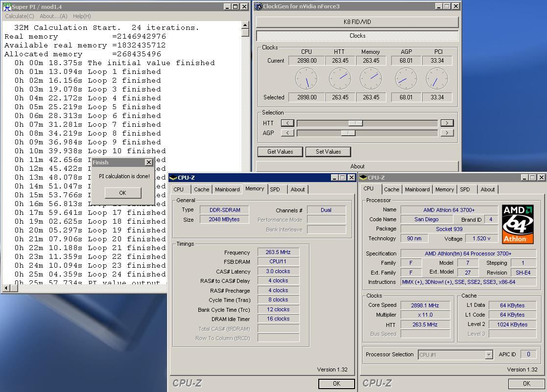Screen dimensions: 547x392
Task: Open the Processor Selection dropdown
Action: click(488, 355)
